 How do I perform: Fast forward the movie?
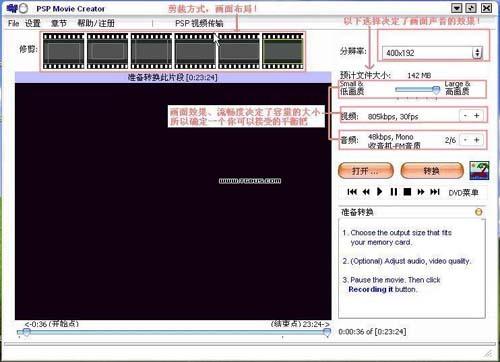click(x=421, y=192)
